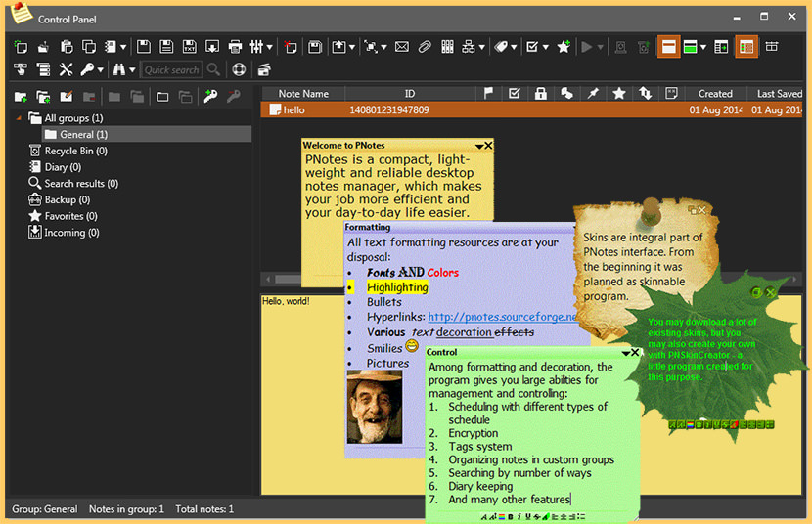Click the add new group folder icon
The image size is (812, 524).
[x=21, y=96]
